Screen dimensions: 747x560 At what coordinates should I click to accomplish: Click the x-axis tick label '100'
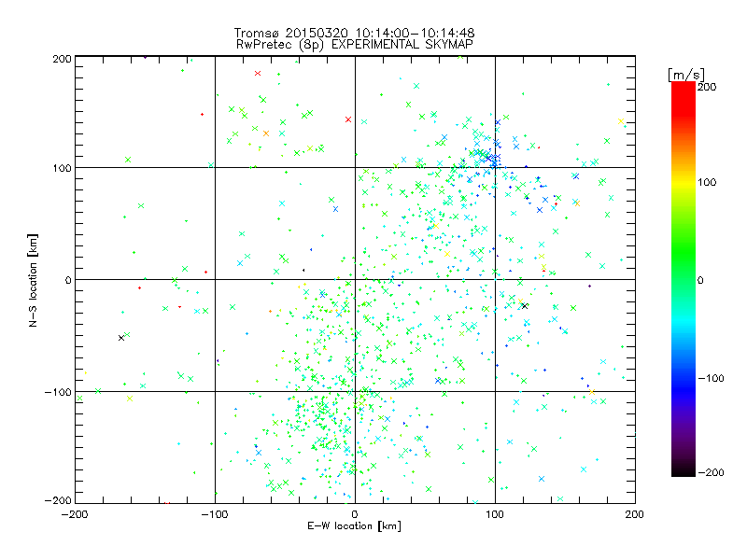(495, 514)
